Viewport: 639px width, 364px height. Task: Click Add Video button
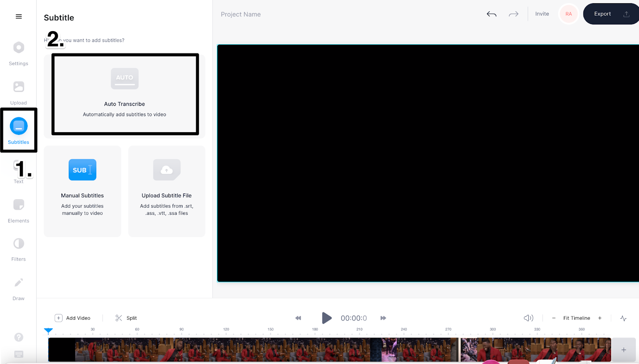[73, 318]
